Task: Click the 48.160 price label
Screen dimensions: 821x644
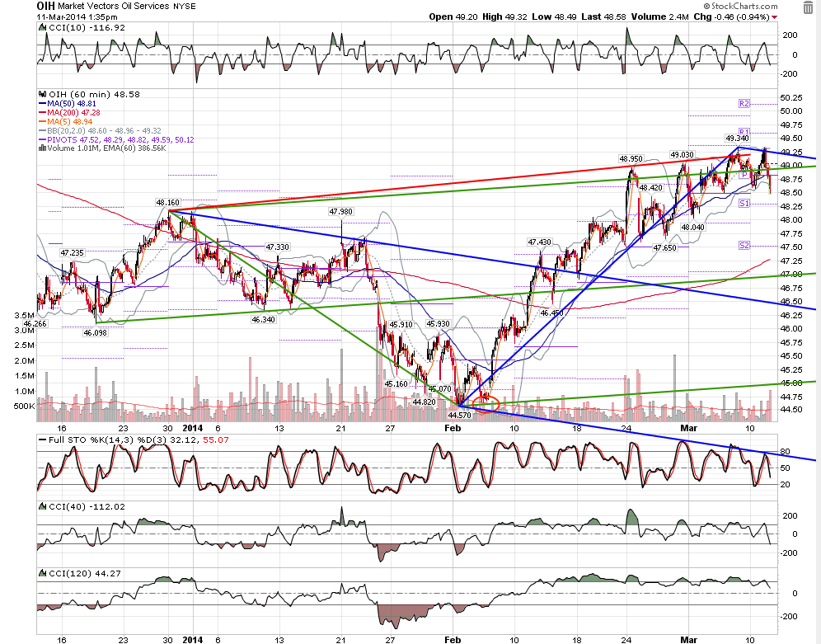Action: 167,202
